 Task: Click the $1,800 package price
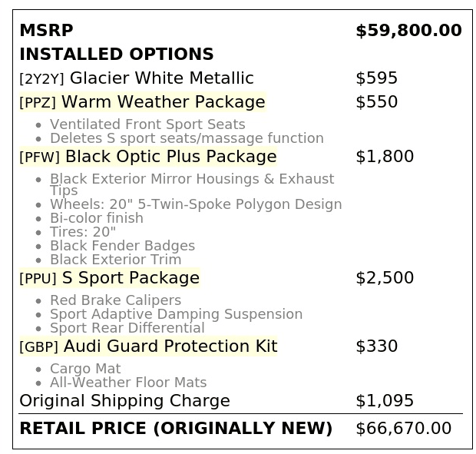pyautogui.click(x=385, y=157)
